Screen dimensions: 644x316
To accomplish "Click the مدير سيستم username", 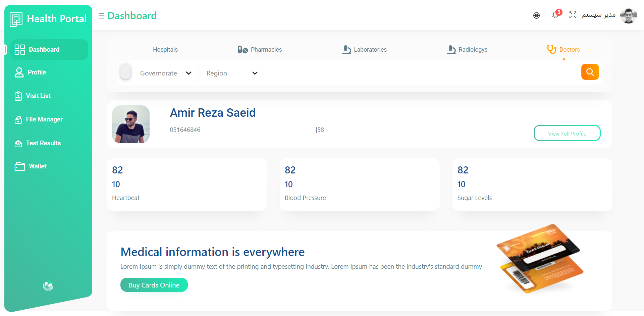I will click(x=599, y=15).
